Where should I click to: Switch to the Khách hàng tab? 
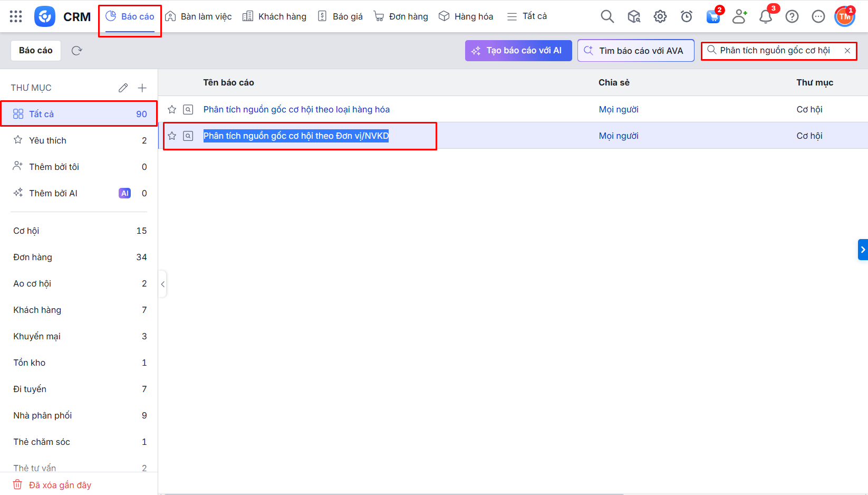(274, 16)
